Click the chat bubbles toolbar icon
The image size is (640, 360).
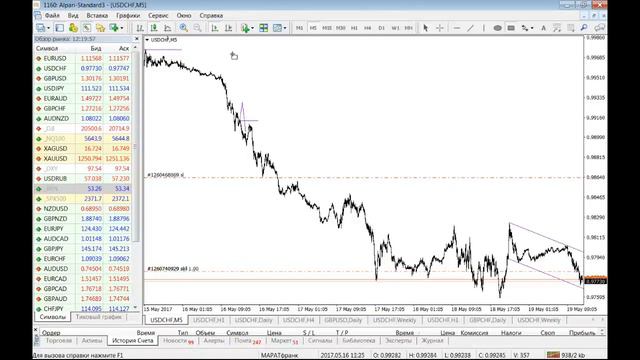(599, 28)
